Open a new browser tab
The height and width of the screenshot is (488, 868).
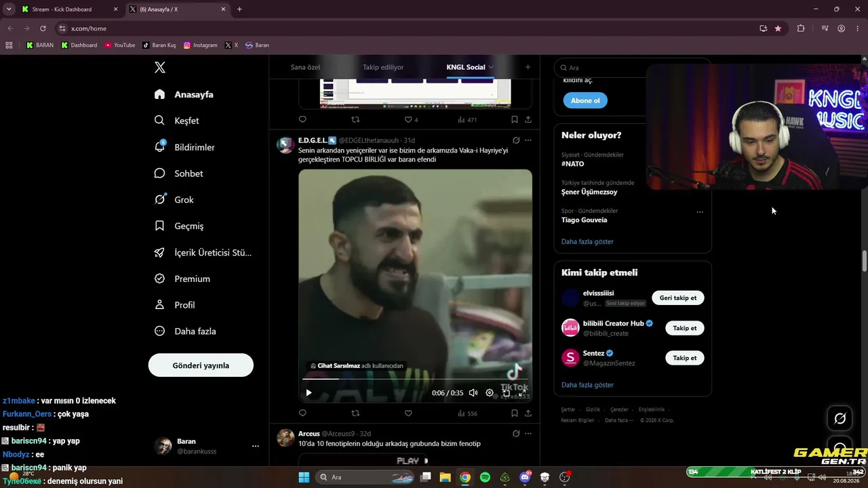click(239, 9)
